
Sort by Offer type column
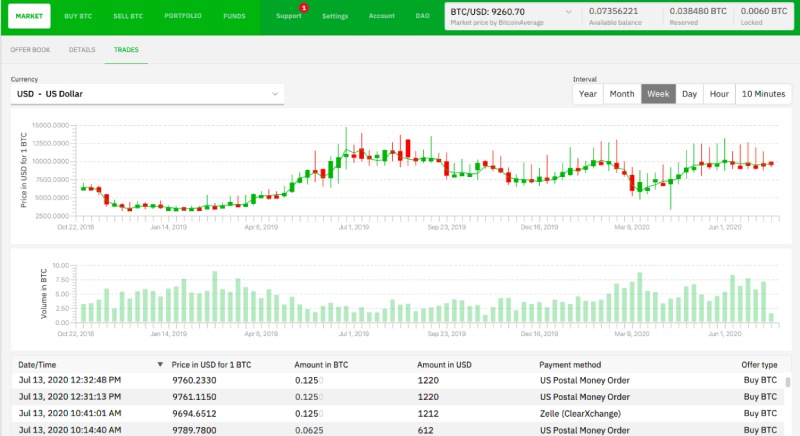point(759,365)
